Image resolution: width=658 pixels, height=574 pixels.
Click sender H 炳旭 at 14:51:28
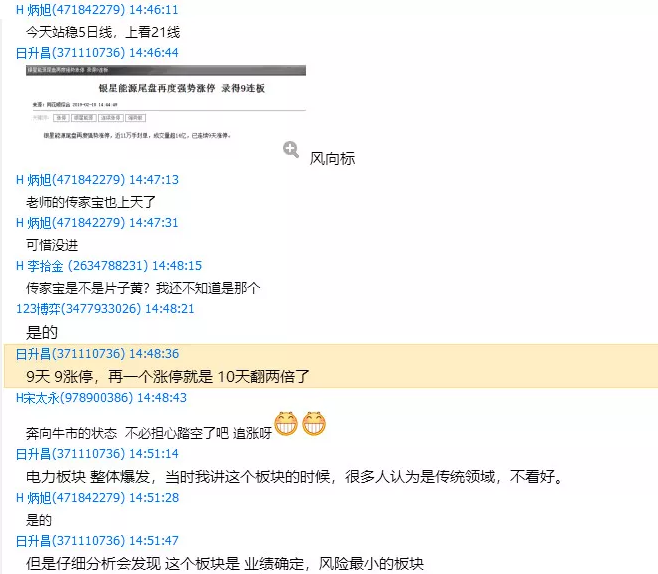coord(97,498)
